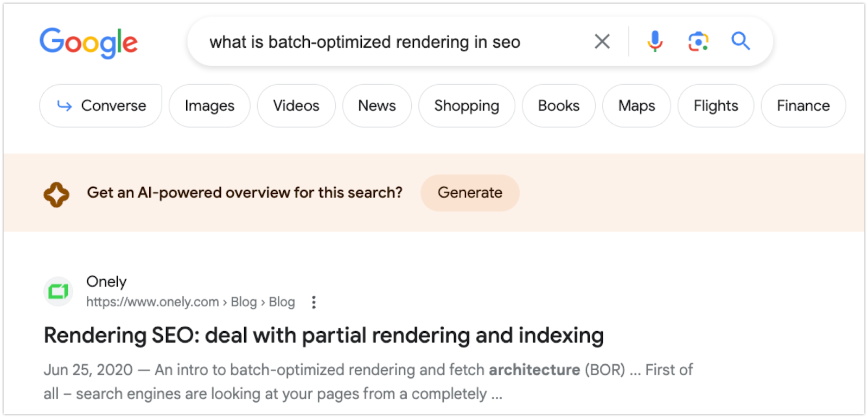This screenshot has height=418, width=868.
Task: Click the Onely site favicon
Action: [x=58, y=292]
